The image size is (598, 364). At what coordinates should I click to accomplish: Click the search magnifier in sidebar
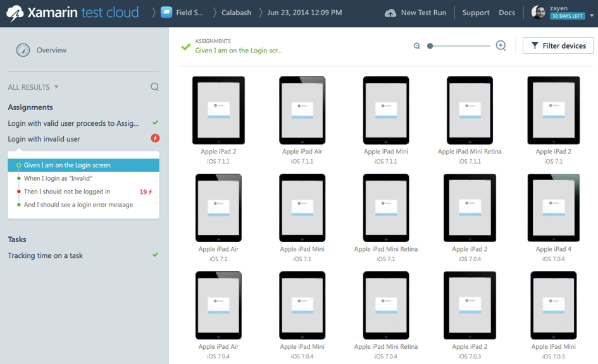point(154,87)
